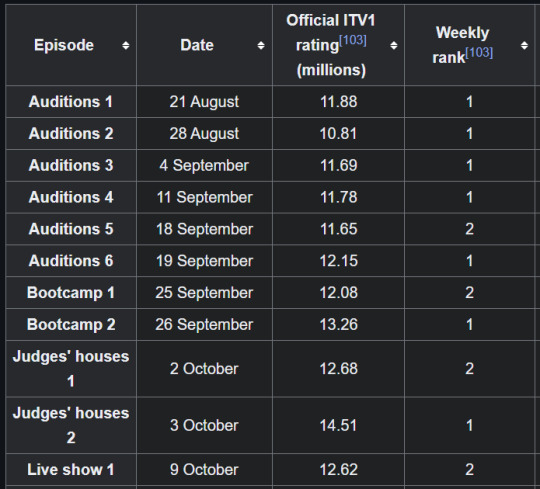Select the Live show 1 cell
Viewport: 540px width, 489px height.
[71, 469]
